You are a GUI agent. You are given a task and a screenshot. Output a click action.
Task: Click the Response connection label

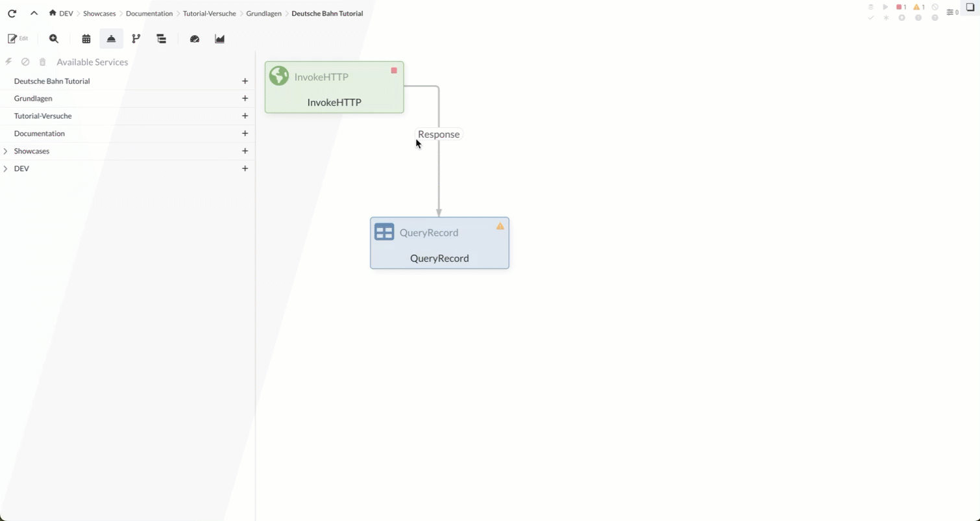pyautogui.click(x=439, y=134)
